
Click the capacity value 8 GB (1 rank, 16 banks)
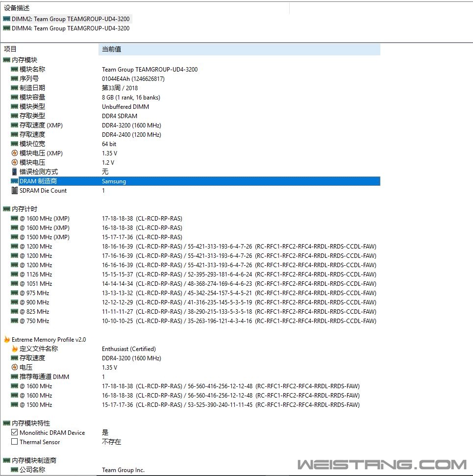coord(131,98)
